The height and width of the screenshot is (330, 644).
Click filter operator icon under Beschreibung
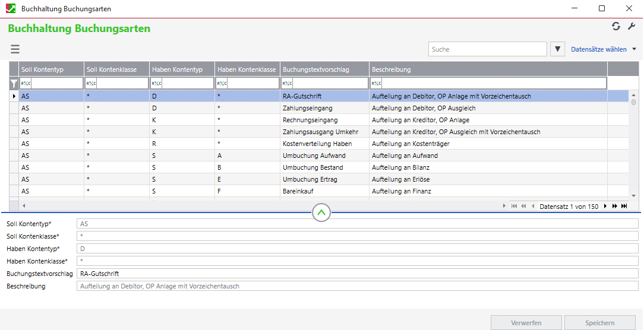[x=376, y=84]
